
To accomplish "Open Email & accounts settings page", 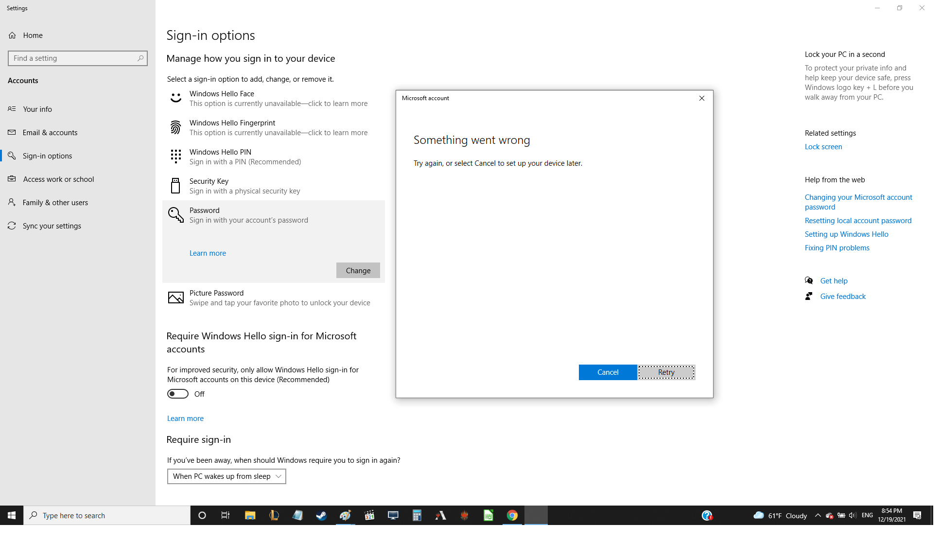I will tap(50, 133).
